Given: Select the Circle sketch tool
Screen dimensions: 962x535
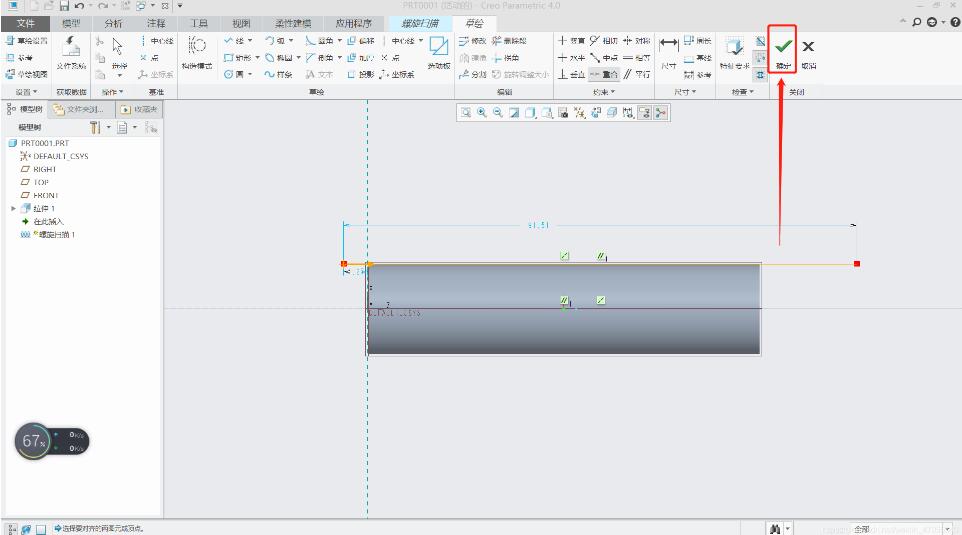Looking at the screenshot, I should click(x=233, y=74).
